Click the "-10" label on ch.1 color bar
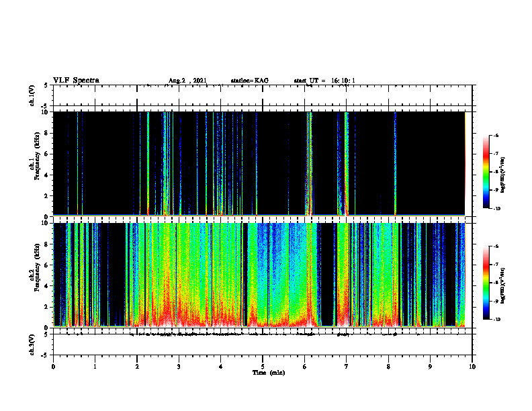532x411 pixels. click(496, 209)
